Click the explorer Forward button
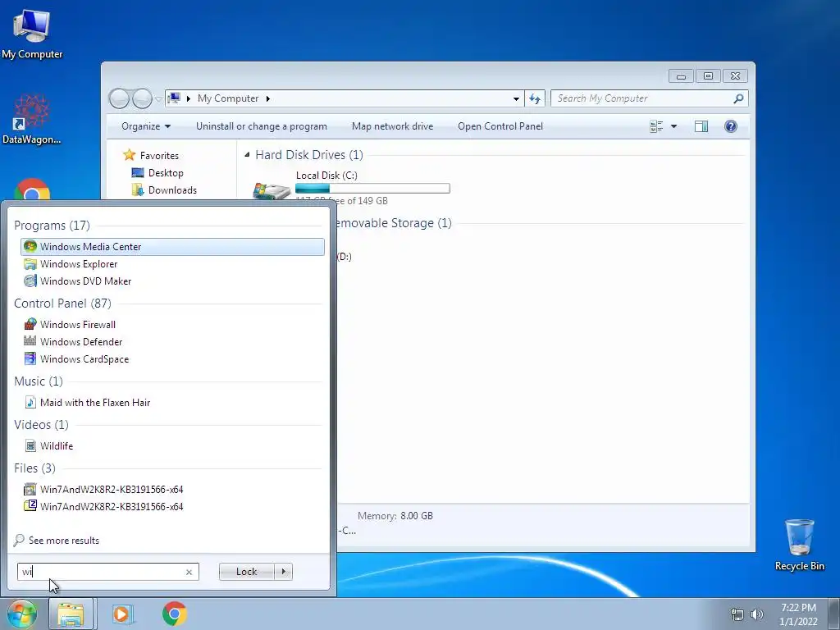This screenshot has width=840, height=630. [x=142, y=98]
